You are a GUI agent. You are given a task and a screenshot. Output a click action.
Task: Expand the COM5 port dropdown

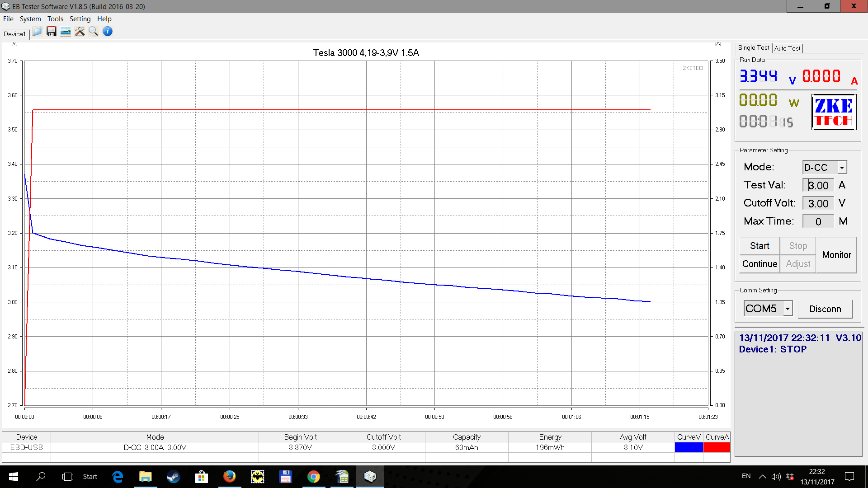pos(788,309)
